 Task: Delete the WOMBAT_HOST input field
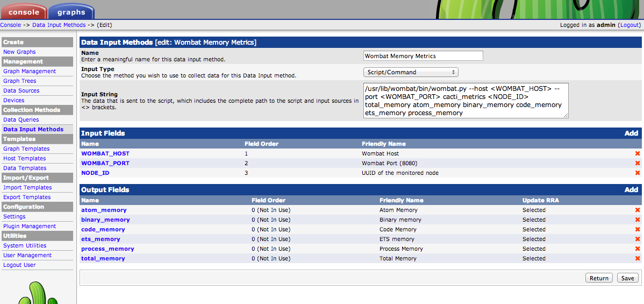click(x=638, y=153)
